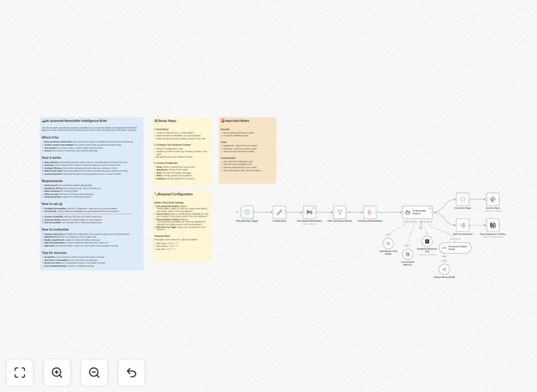Open the Filter Out Empty Results node
The height and width of the screenshot is (392, 537).
[339, 212]
